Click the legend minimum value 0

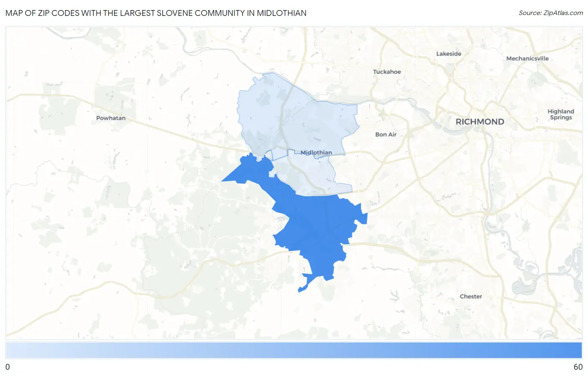click(x=8, y=367)
